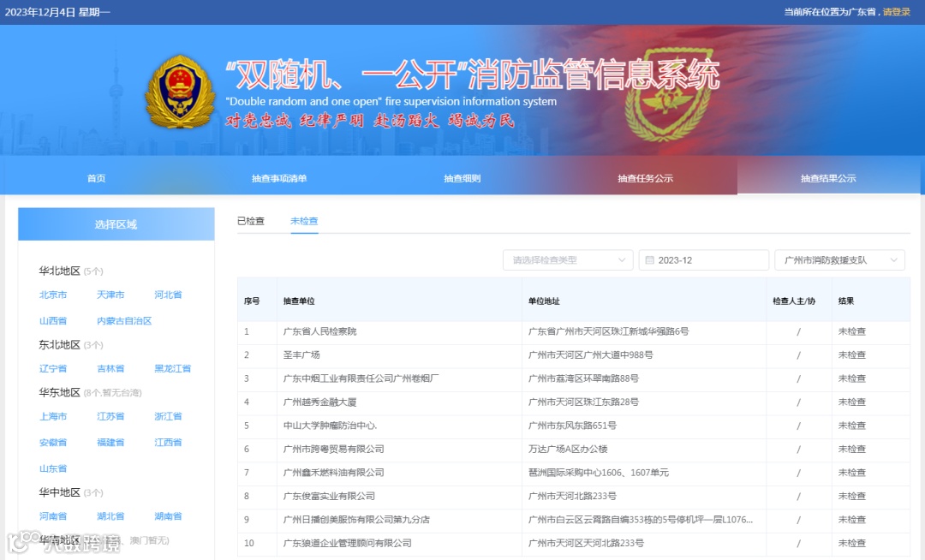Click the 华北地区 group heading
The width and height of the screenshot is (925, 560).
click(x=60, y=271)
